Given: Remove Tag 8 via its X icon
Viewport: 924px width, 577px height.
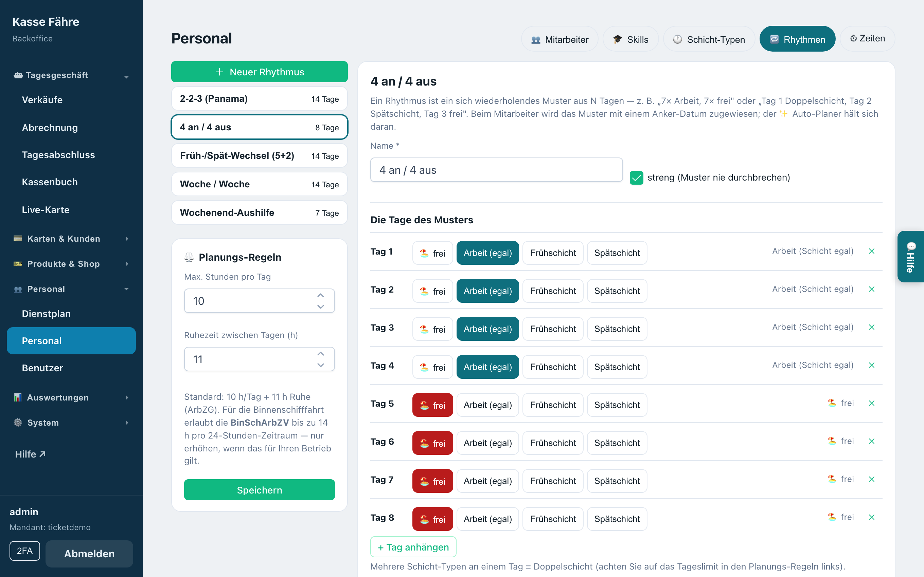Looking at the screenshot, I should 871,517.
